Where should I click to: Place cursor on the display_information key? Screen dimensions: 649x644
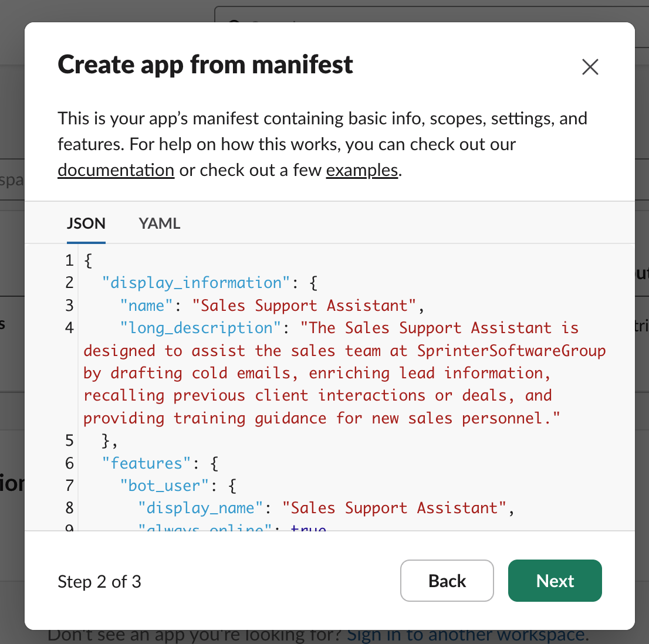195,282
